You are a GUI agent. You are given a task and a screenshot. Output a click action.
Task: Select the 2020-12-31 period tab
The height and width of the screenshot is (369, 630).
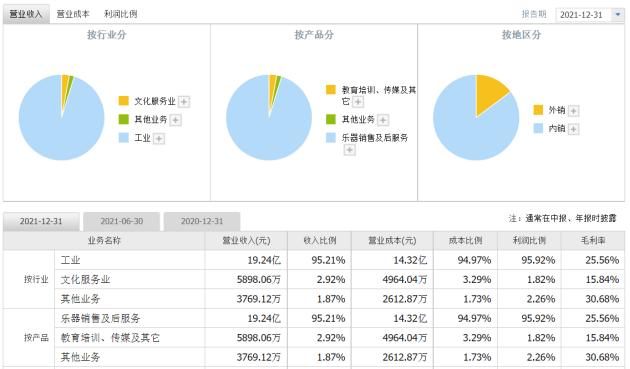202,221
